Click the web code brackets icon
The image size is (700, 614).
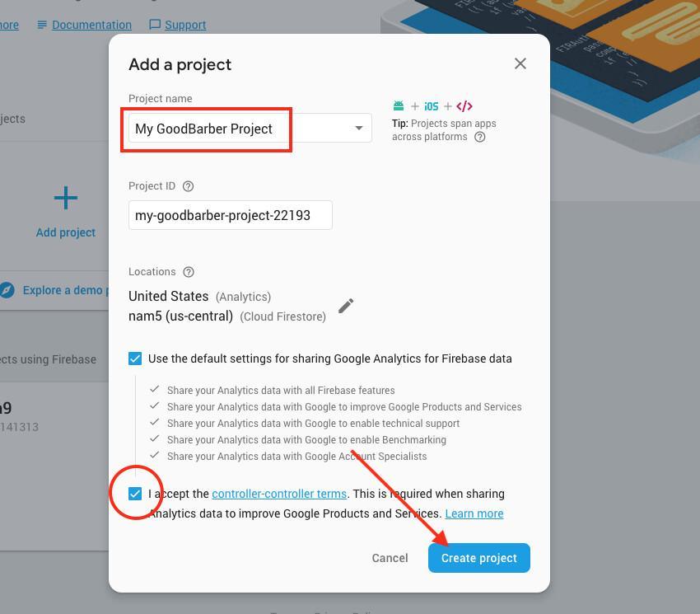[464, 106]
